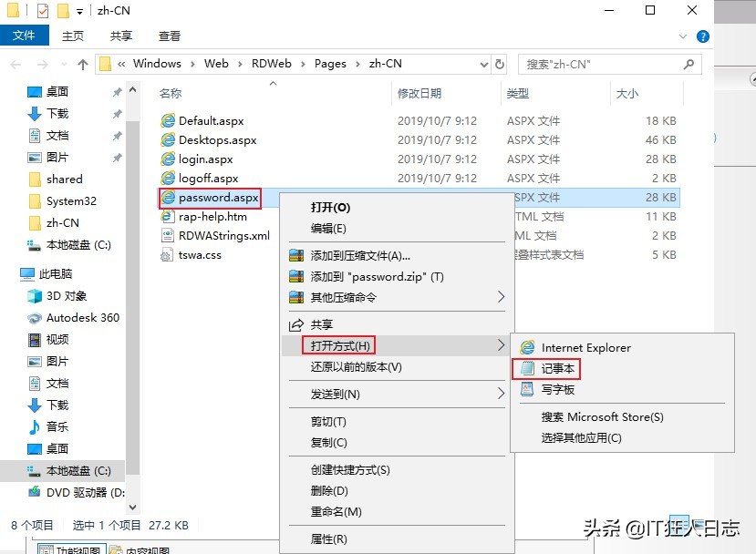Viewport: 756px width, 554px height.
Task: Unpin 桌面 from quick access
Action: [x=117, y=91]
